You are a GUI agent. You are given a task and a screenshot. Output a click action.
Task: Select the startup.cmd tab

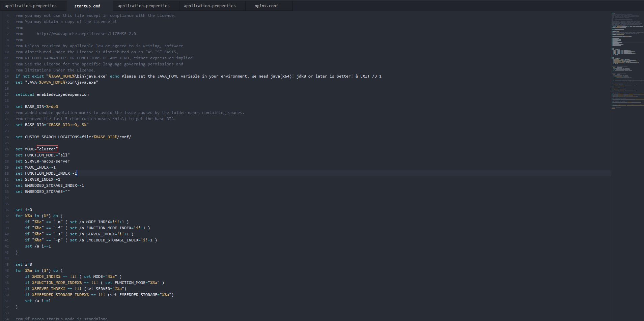click(87, 6)
